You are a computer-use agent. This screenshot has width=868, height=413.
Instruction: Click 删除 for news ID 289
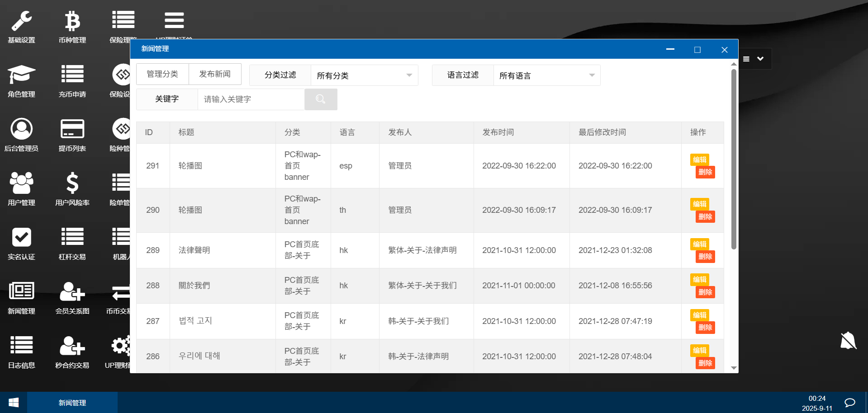tap(705, 257)
